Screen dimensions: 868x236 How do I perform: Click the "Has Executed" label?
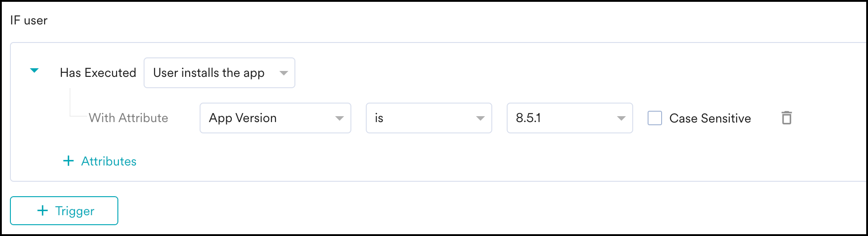click(x=98, y=73)
